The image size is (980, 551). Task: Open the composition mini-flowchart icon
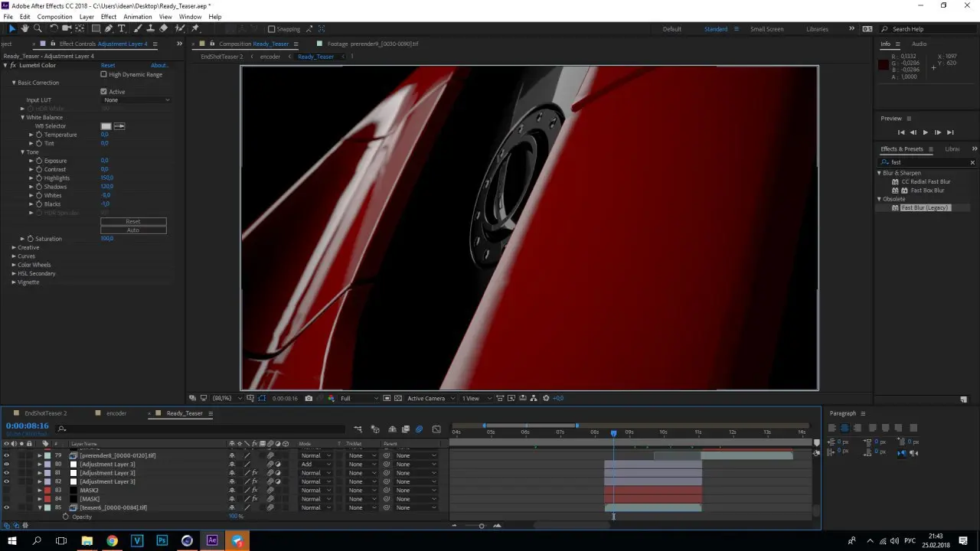358,429
